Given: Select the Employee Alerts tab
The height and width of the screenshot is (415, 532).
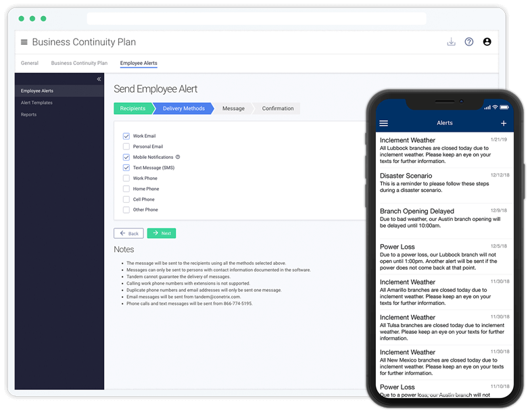Looking at the screenshot, I should point(139,63).
